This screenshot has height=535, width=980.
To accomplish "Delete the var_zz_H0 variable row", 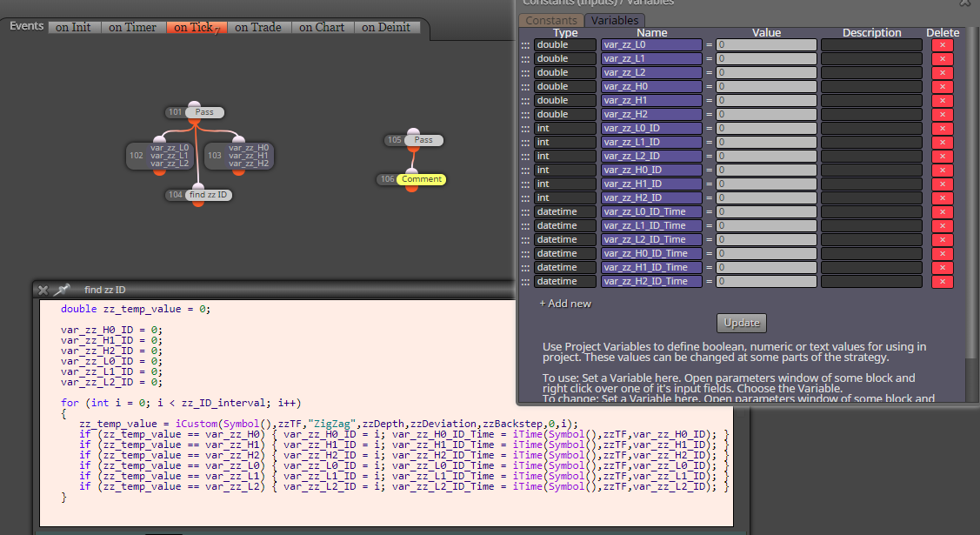I will click(942, 86).
